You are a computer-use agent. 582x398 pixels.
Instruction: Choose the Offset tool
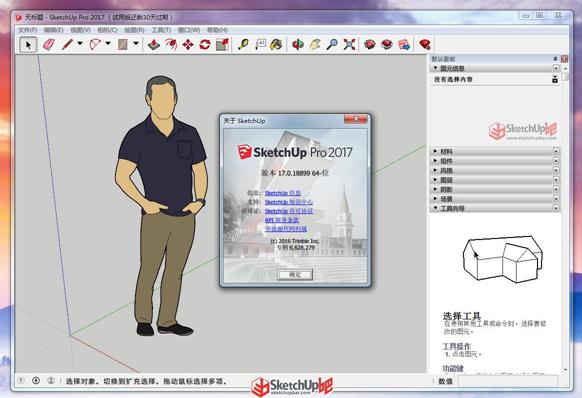pos(171,45)
